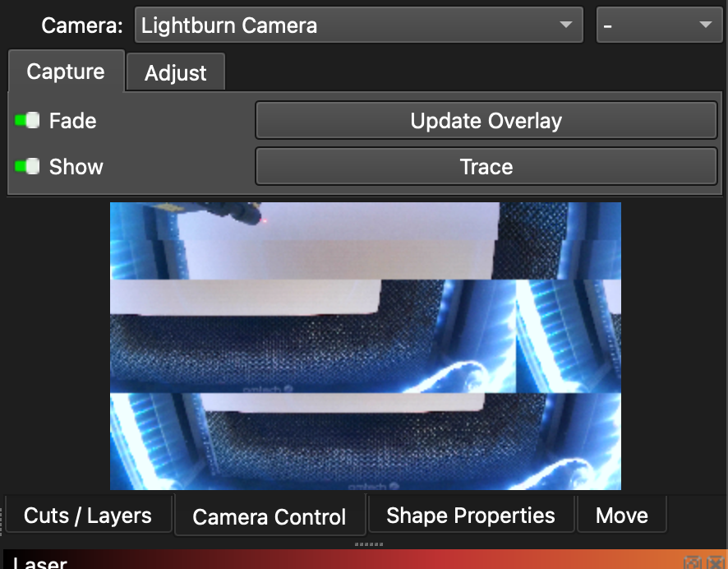Viewport: 728px width, 569px height.
Task: Click the Laser panel title bar
Action: coord(329,562)
